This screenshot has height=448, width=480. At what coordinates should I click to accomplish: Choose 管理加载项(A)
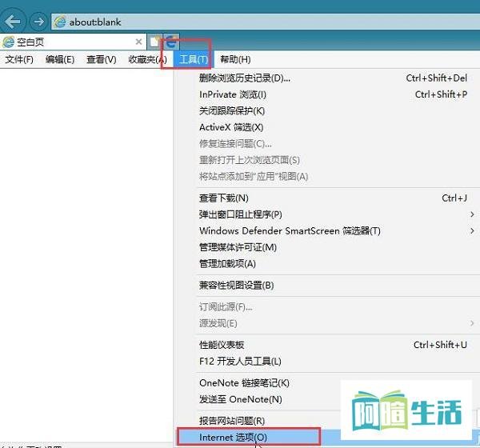pyautogui.click(x=327, y=264)
